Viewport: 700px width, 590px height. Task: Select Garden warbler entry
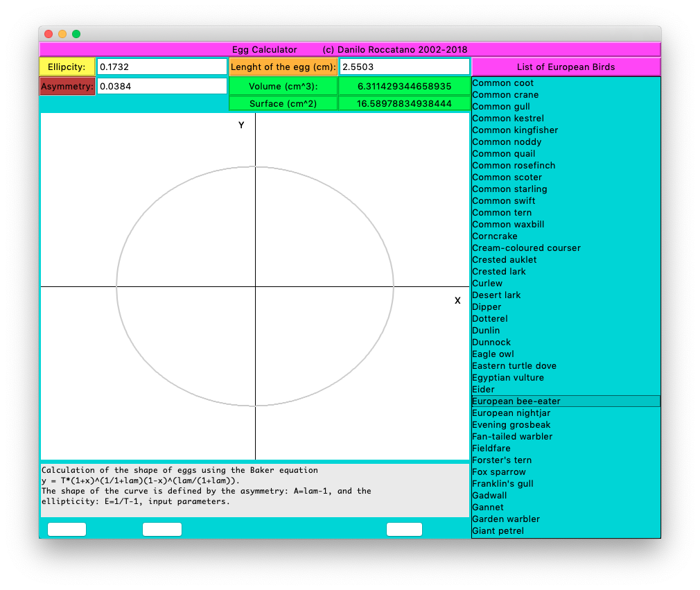pos(506,519)
